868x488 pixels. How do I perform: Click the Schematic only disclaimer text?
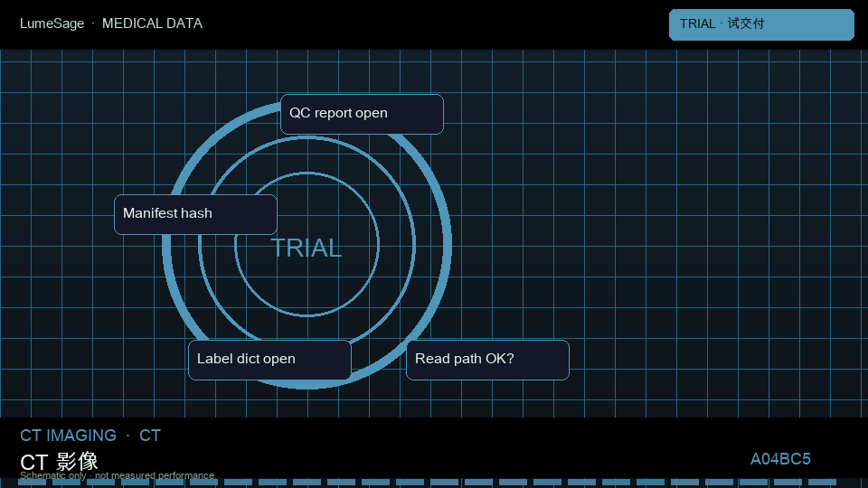coord(117,475)
